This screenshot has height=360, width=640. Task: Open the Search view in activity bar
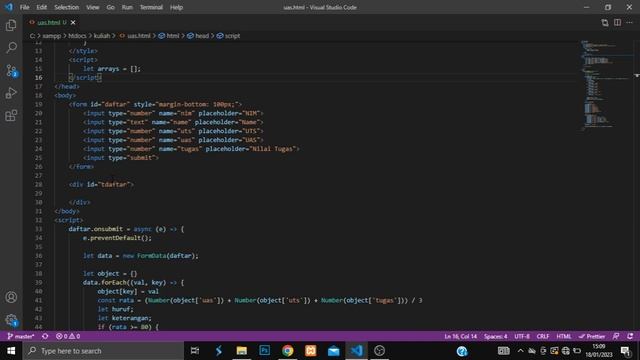pos(11,47)
